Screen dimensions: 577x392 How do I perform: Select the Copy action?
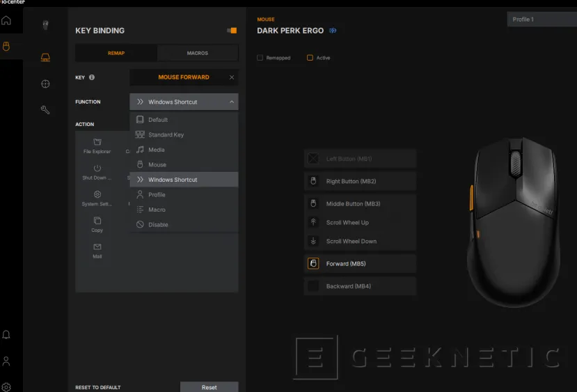pos(97,224)
